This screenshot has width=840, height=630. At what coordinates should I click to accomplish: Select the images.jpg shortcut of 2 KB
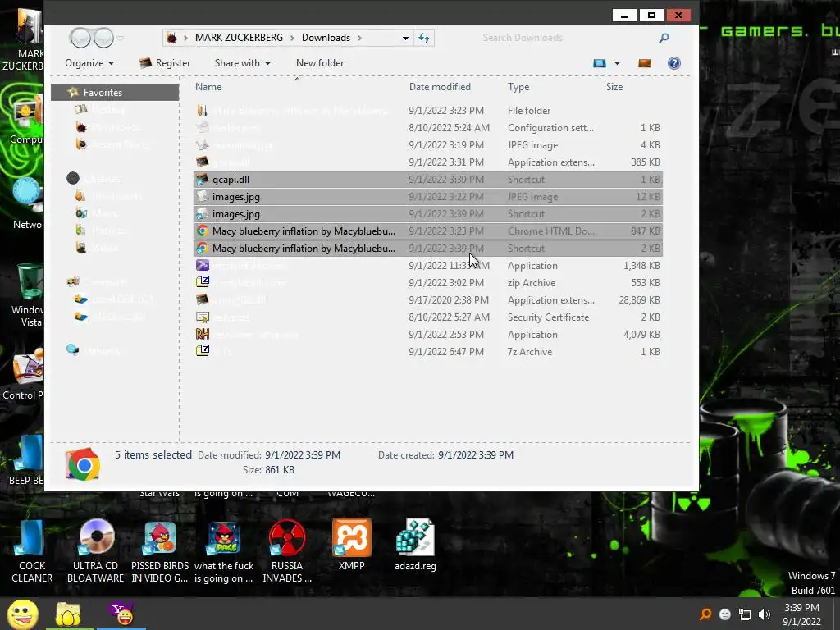point(428,214)
